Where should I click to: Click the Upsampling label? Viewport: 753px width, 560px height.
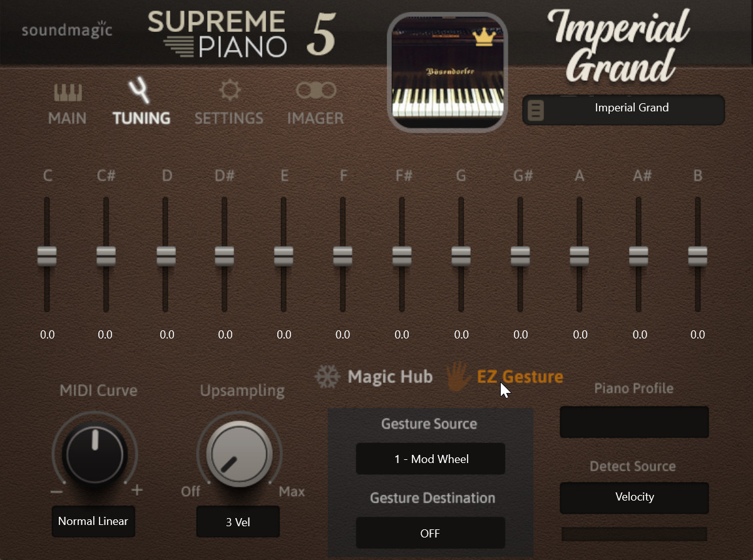click(x=242, y=392)
